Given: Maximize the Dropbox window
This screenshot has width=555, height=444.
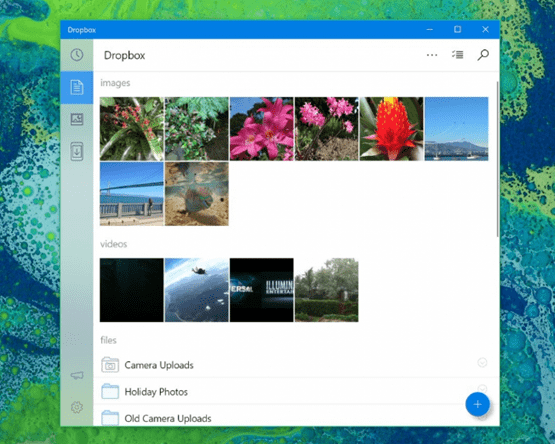Looking at the screenshot, I should point(457,29).
